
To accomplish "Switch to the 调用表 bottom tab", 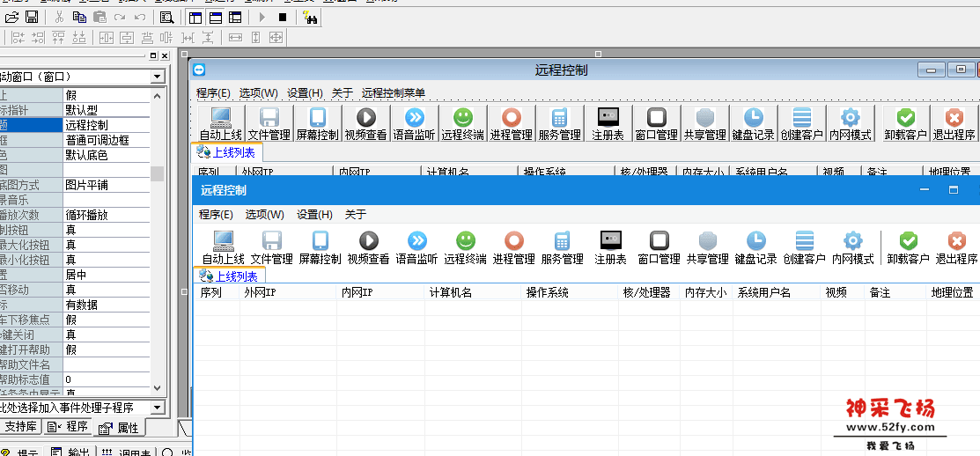I will [127, 452].
